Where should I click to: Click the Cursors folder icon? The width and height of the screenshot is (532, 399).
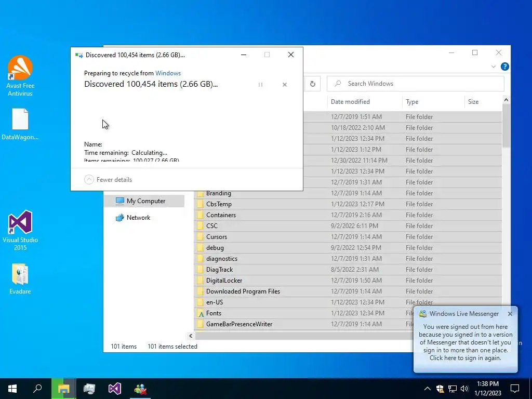(x=200, y=237)
